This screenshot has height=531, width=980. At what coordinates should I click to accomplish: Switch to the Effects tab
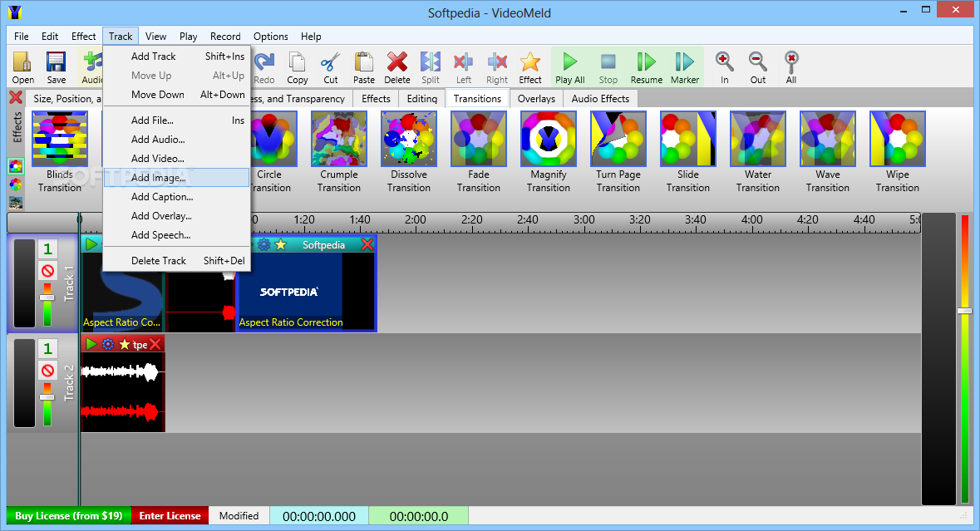[x=376, y=99]
